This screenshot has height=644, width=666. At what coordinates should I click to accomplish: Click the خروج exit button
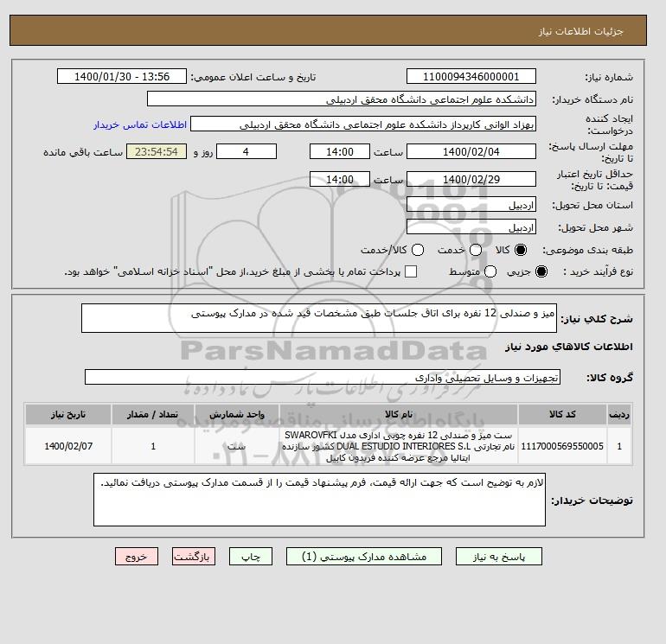137,557
